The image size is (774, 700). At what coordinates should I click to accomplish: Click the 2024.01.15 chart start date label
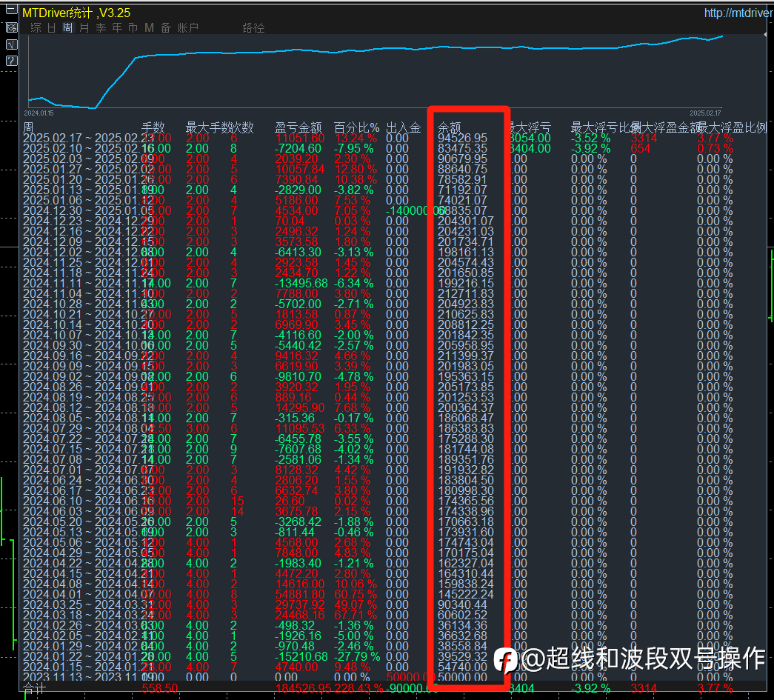[x=39, y=113]
